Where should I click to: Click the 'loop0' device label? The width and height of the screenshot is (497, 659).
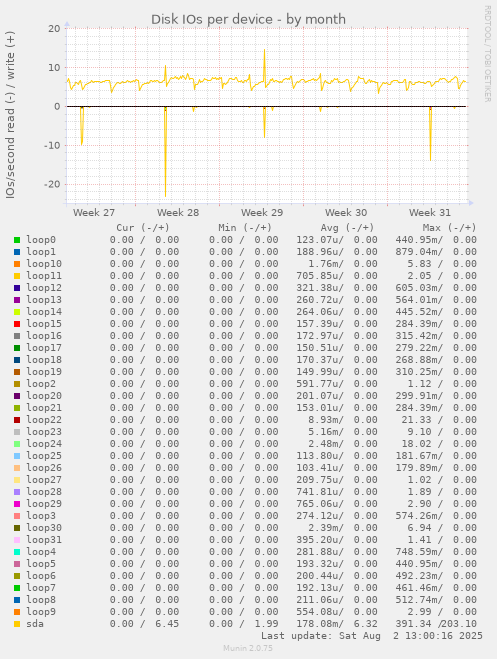click(x=41, y=240)
